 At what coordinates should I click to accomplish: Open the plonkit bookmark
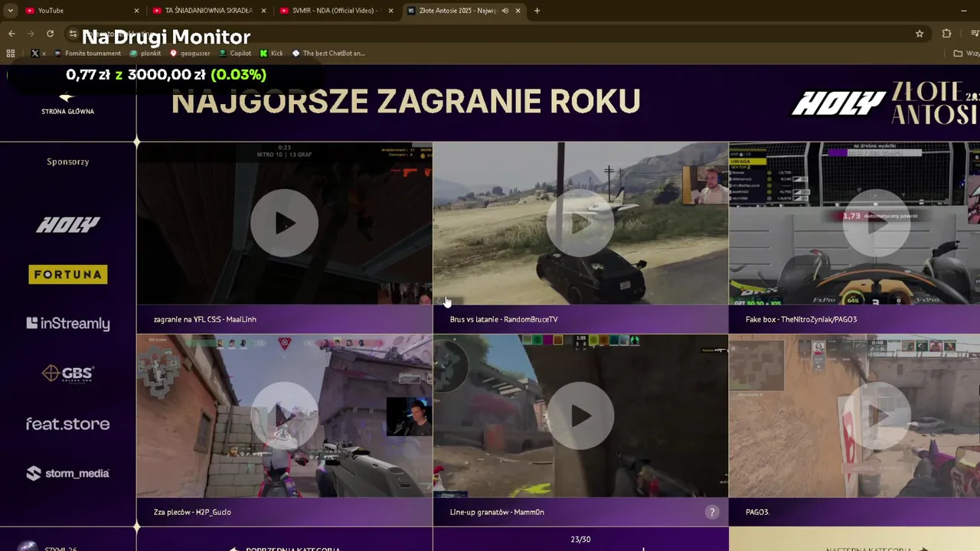click(x=145, y=54)
